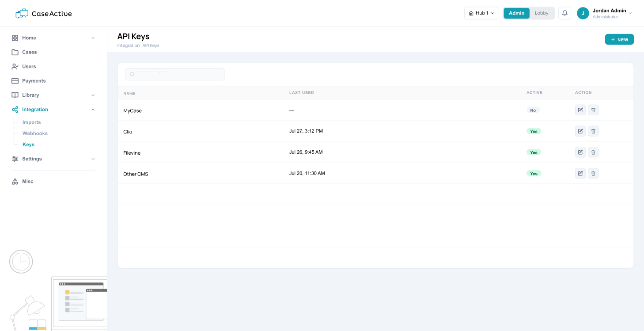Click Jul 20, 11:30 AM timestamp
The height and width of the screenshot is (331, 644).
(x=307, y=173)
